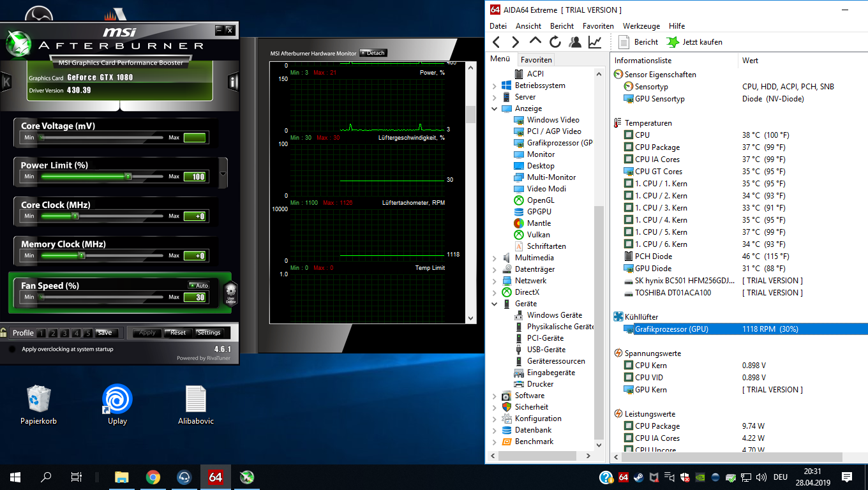Click the Memory Clock slider handle
The width and height of the screenshot is (868, 490).
(81, 255)
